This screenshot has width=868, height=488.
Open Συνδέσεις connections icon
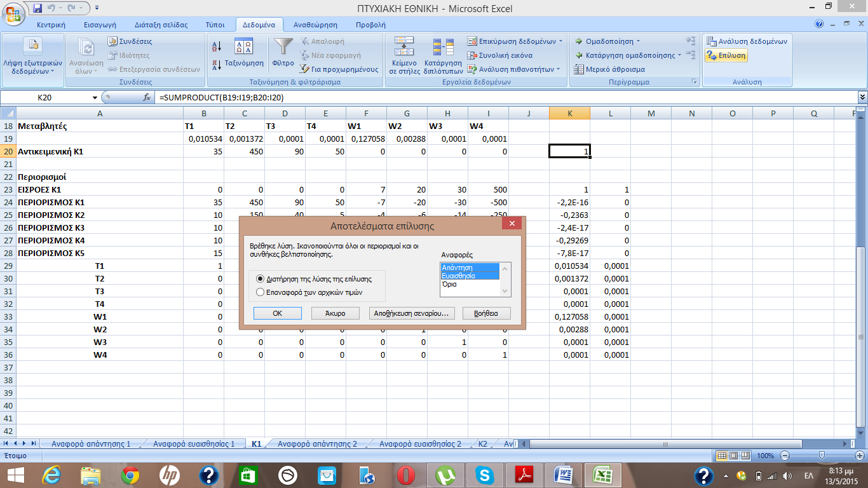(x=113, y=41)
